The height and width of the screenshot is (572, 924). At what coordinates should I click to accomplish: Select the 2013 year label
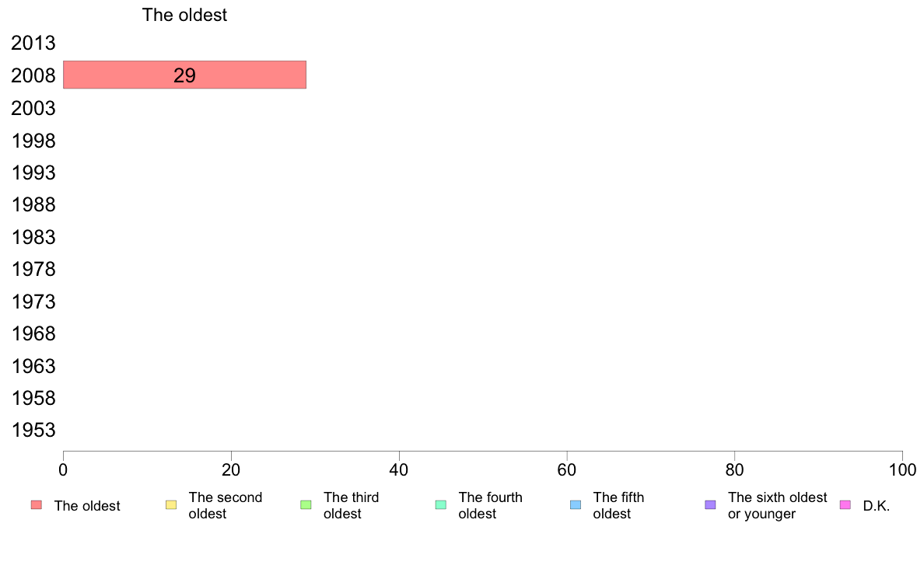click(33, 43)
